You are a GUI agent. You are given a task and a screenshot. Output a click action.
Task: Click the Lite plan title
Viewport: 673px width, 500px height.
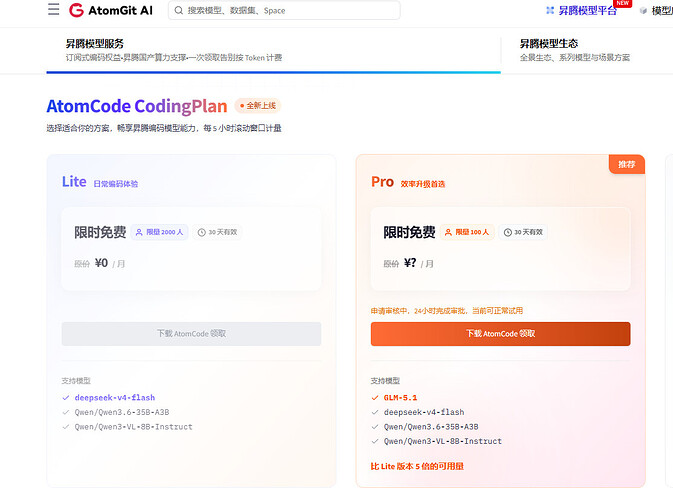(74, 182)
